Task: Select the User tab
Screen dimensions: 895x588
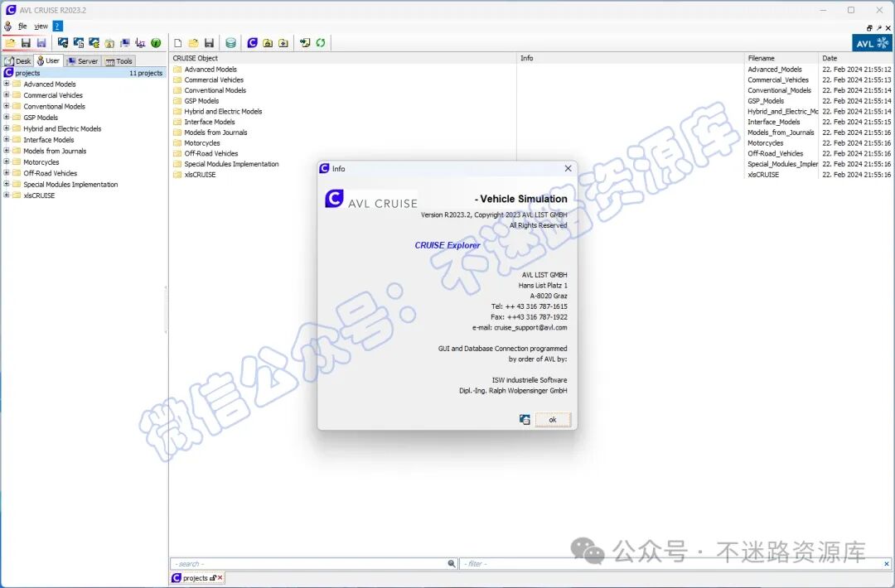Action: pyautogui.click(x=48, y=60)
